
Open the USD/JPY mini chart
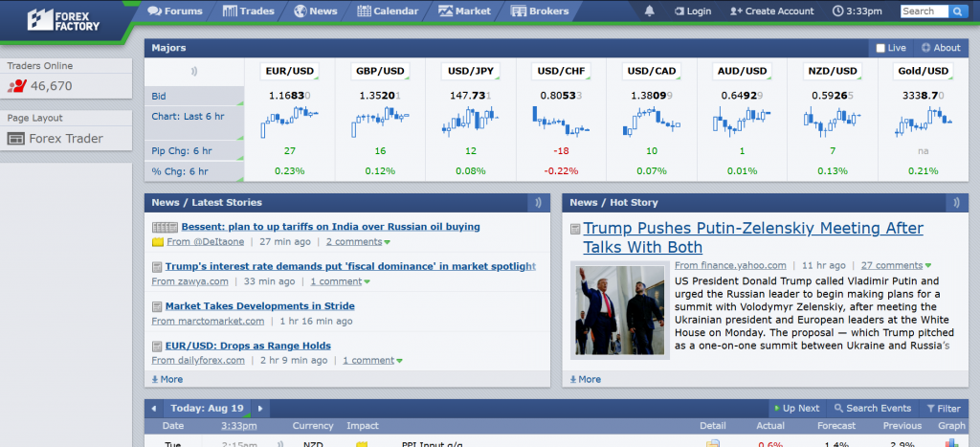coord(470,122)
